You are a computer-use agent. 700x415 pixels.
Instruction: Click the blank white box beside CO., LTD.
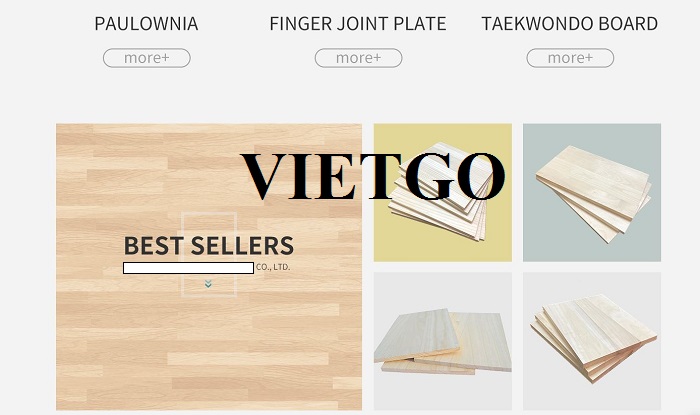(x=188, y=268)
